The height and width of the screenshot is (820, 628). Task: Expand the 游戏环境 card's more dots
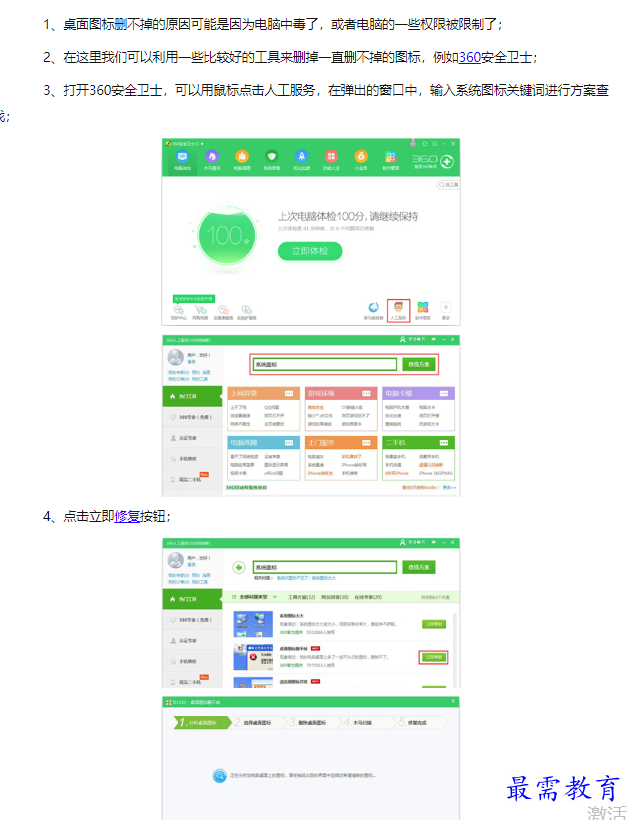[366, 393]
